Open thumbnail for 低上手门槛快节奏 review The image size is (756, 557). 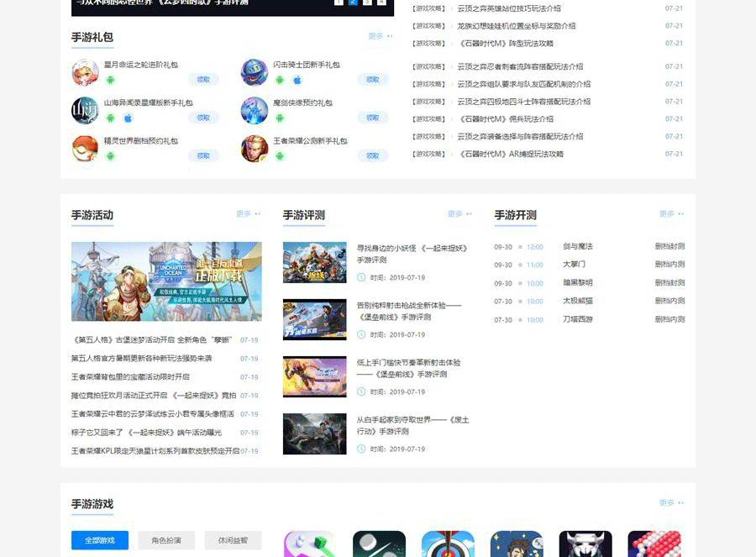pos(314,376)
